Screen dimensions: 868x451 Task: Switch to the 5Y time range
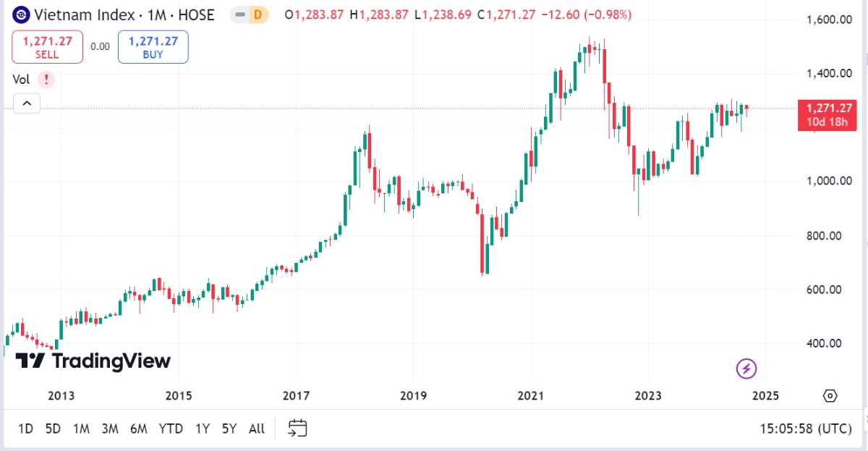pyautogui.click(x=229, y=429)
